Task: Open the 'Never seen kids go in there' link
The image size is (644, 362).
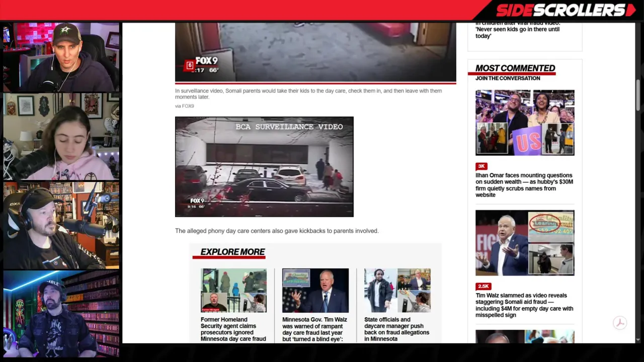Action: [518, 30]
